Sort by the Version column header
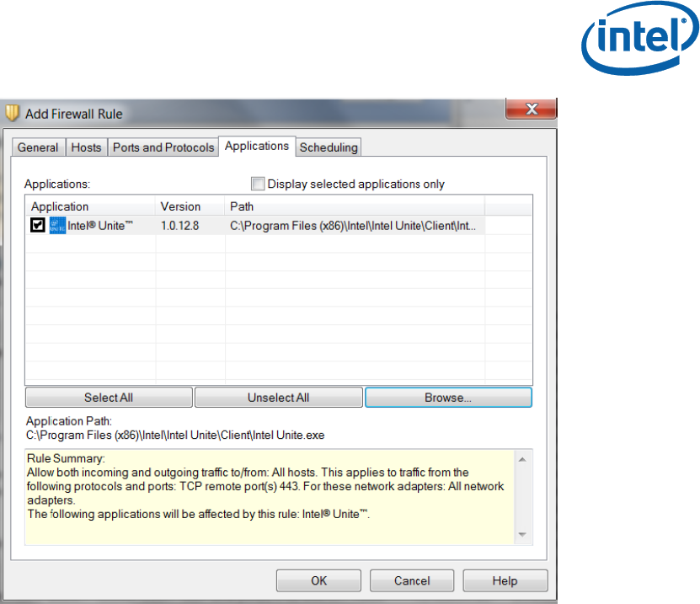The height and width of the screenshot is (604, 700). (x=190, y=206)
